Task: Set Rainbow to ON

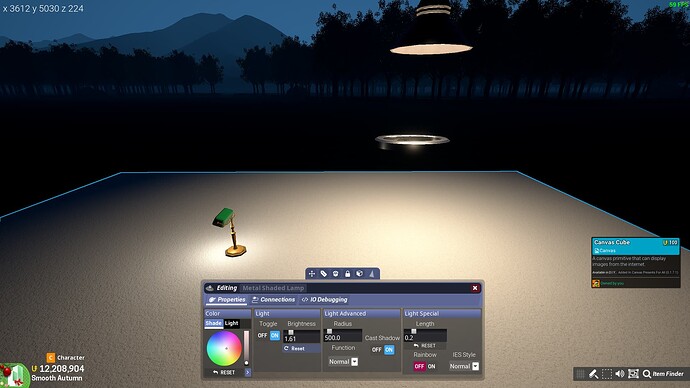Action: pyautogui.click(x=432, y=366)
